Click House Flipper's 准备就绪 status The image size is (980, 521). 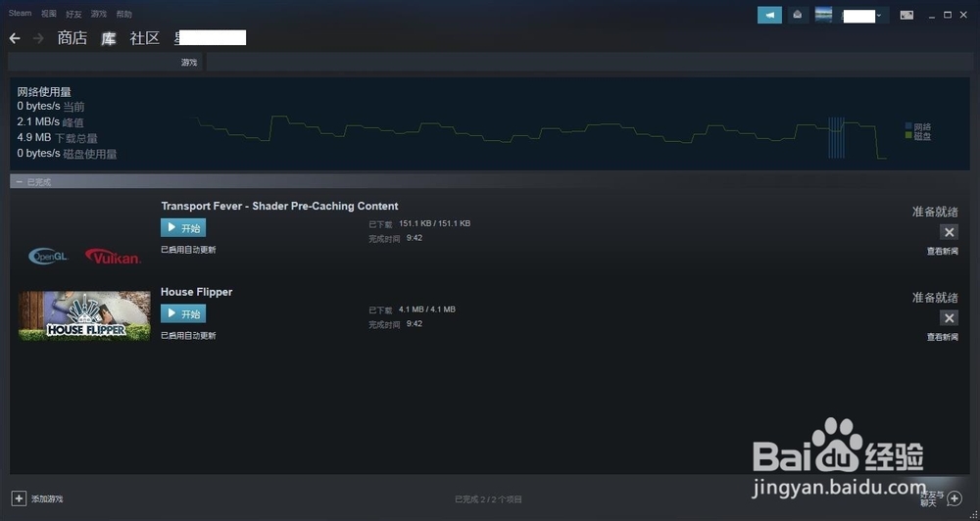[x=935, y=298]
